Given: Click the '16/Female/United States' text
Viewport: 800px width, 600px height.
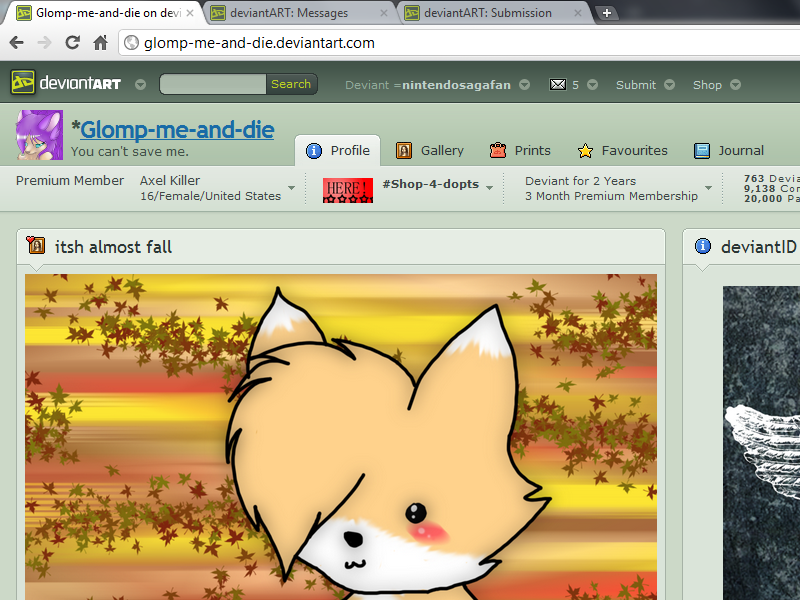Looking at the screenshot, I should (x=211, y=196).
